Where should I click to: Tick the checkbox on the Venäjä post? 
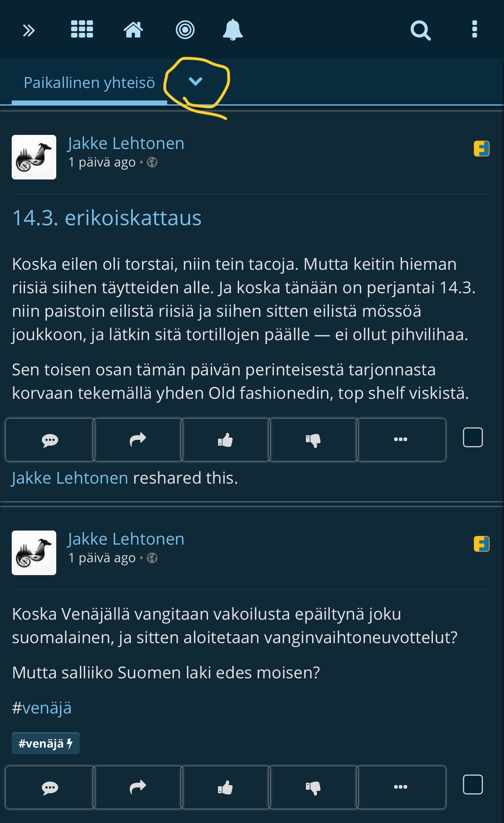[x=473, y=784]
